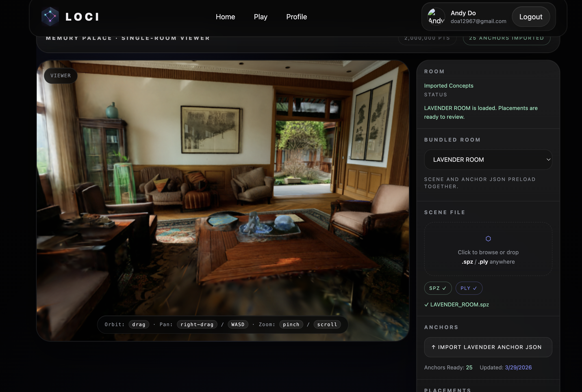Click the Imported Concepts link
Image resolution: width=582 pixels, height=392 pixels.
pyautogui.click(x=448, y=86)
